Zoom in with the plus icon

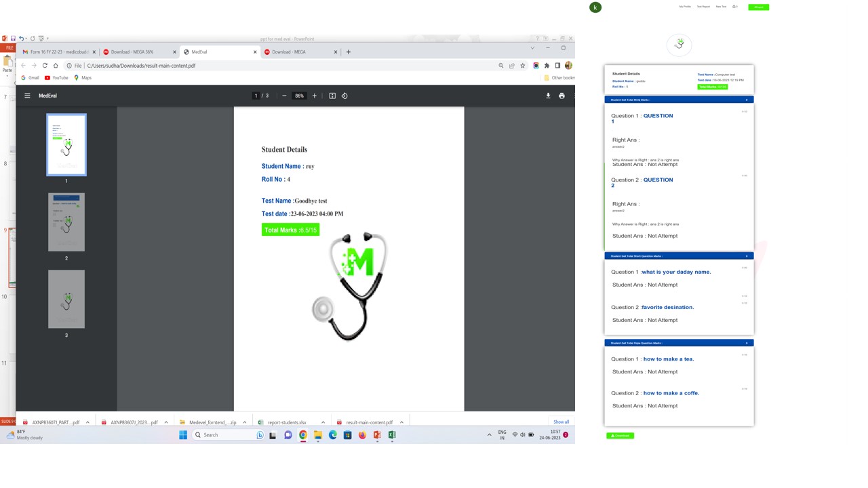[x=314, y=96]
